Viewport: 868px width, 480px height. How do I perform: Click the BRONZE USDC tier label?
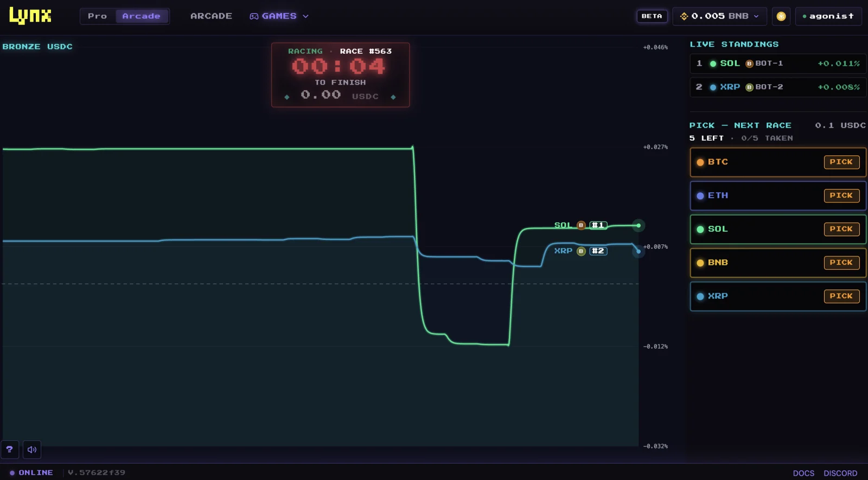tap(37, 47)
